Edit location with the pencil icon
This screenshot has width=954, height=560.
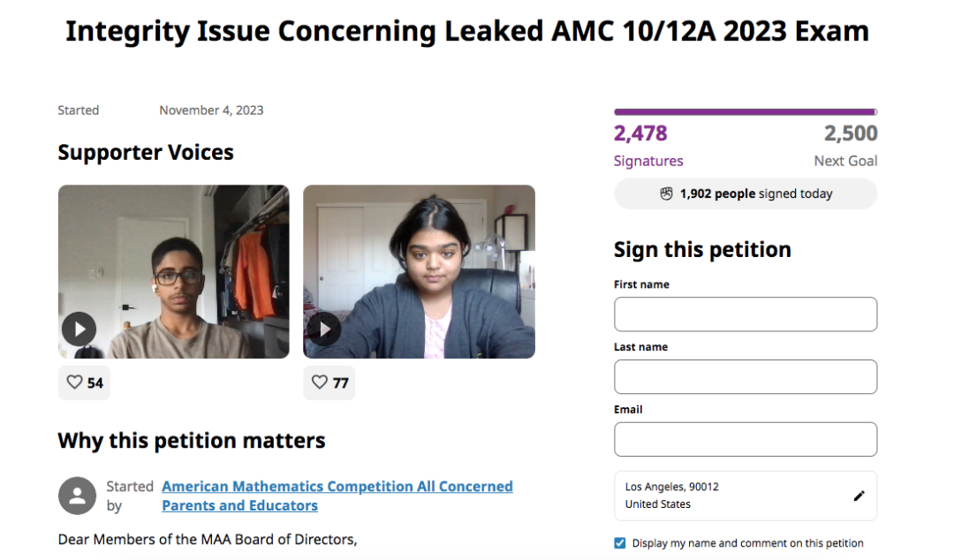click(859, 496)
